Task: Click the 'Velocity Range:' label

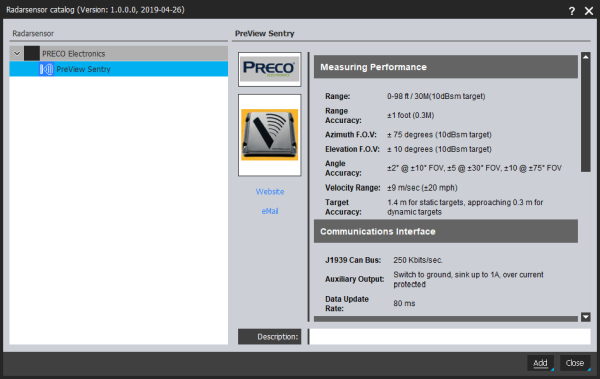Action: tap(352, 188)
